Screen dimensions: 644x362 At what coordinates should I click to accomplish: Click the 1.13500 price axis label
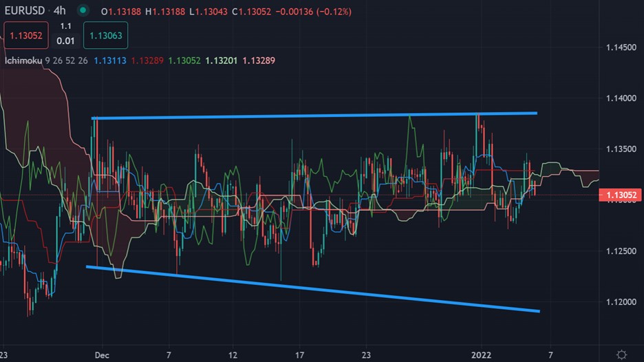(621, 149)
